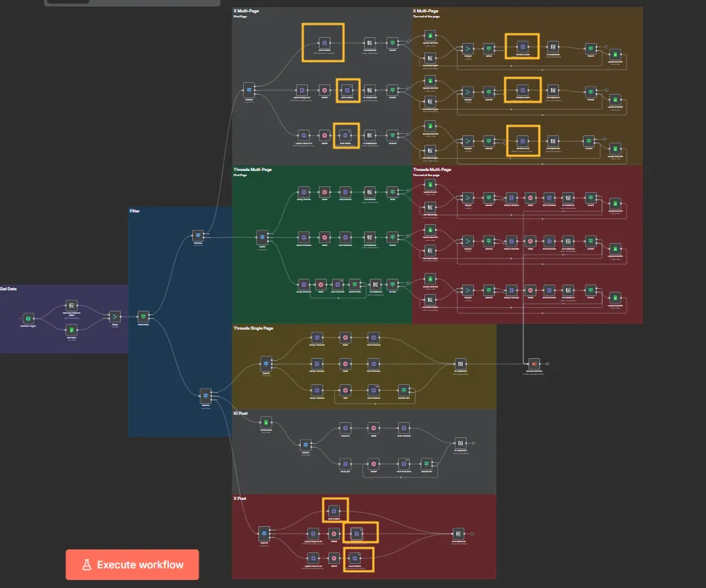Open the lower blue Switch node in Filter
706x588 pixels.
tap(206, 394)
